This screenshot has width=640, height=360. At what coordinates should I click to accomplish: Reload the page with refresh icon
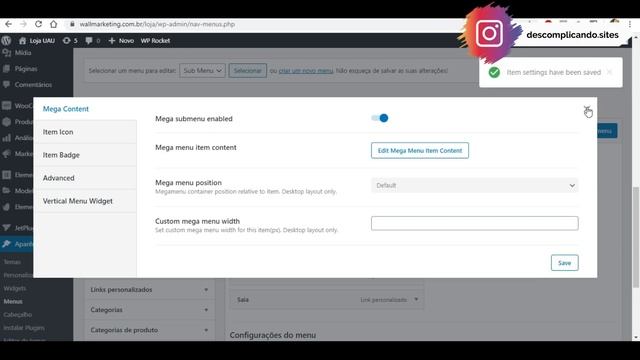(38, 24)
